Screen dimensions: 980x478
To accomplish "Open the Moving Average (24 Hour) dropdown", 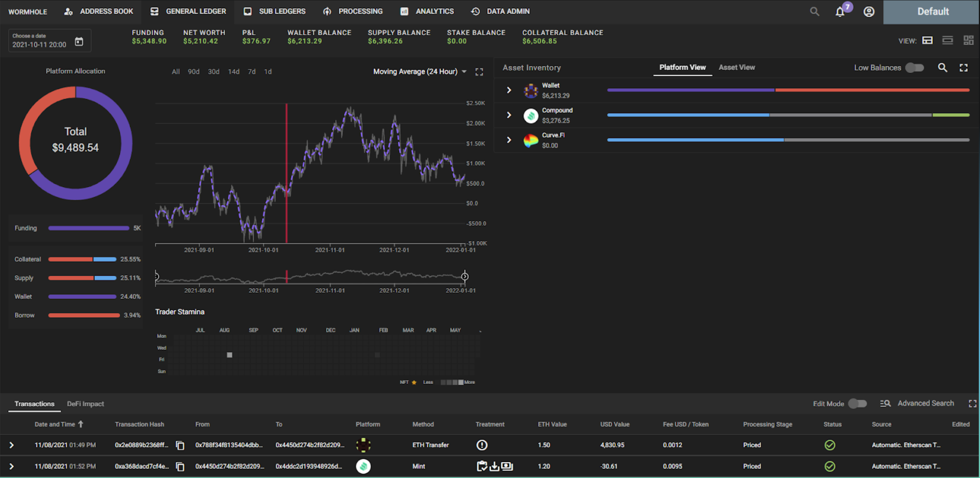I will 420,72.
